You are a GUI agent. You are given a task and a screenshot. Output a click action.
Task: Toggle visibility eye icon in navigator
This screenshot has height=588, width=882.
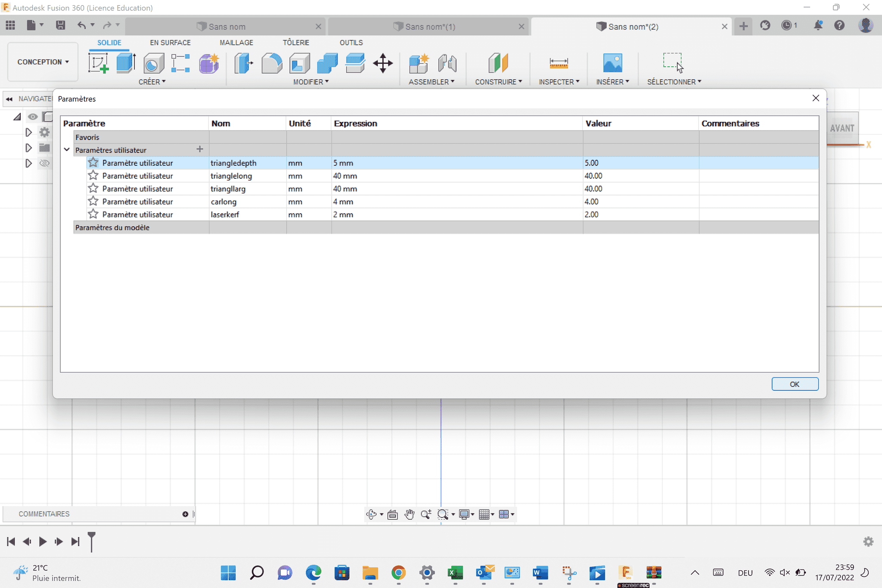click(x=33, y=117)
